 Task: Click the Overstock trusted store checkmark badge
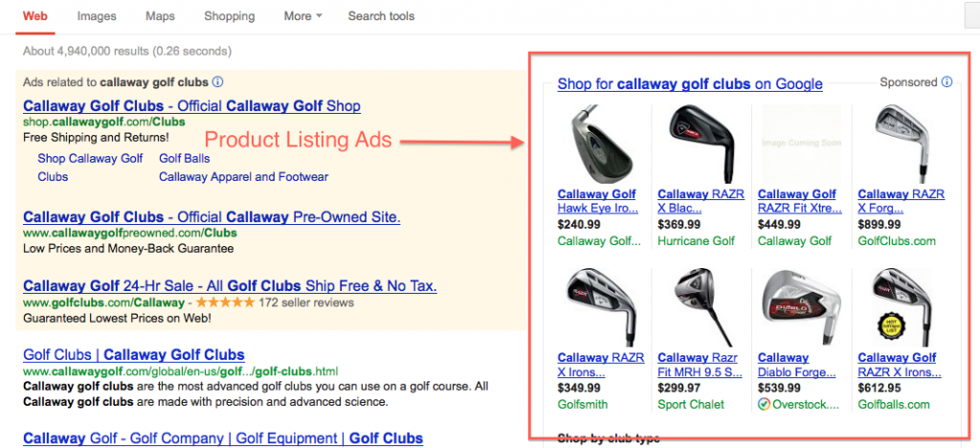[764, 404]
